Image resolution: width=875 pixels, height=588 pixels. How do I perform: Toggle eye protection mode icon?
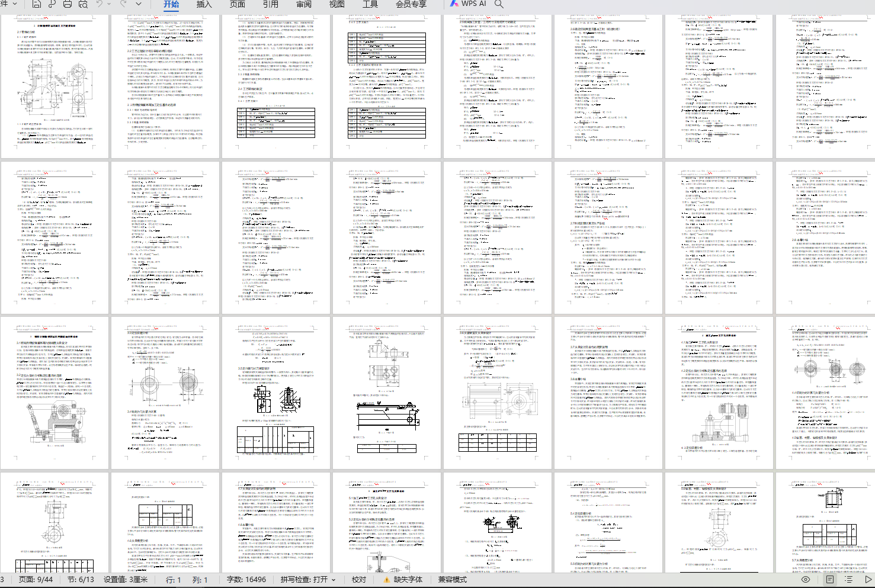(x=806, y=580)
